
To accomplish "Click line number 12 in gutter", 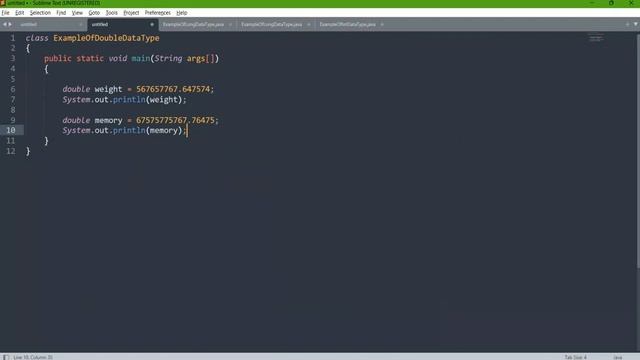I will (11, 151).
